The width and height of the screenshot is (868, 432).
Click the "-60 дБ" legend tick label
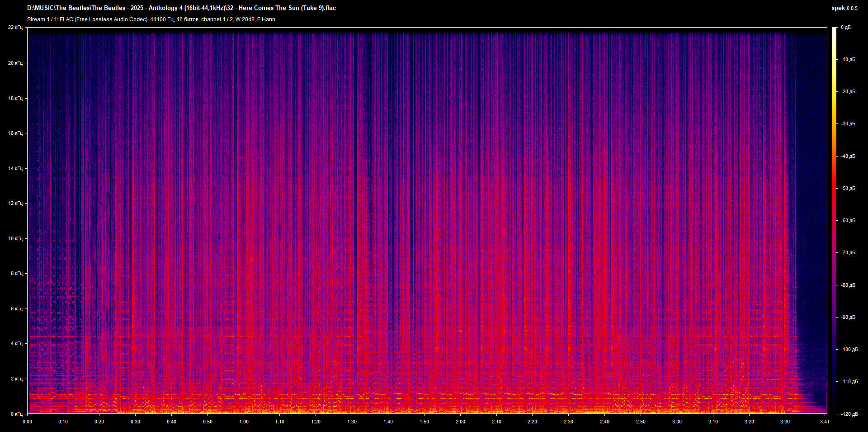(x=848, y=221)
